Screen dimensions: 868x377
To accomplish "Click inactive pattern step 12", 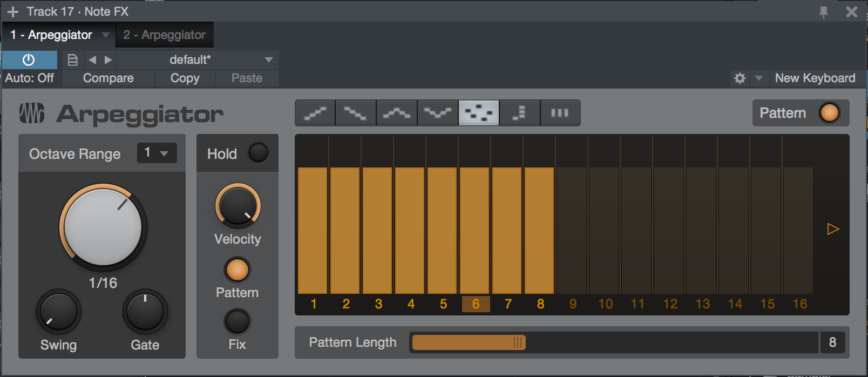I will (x=669, y=231).
